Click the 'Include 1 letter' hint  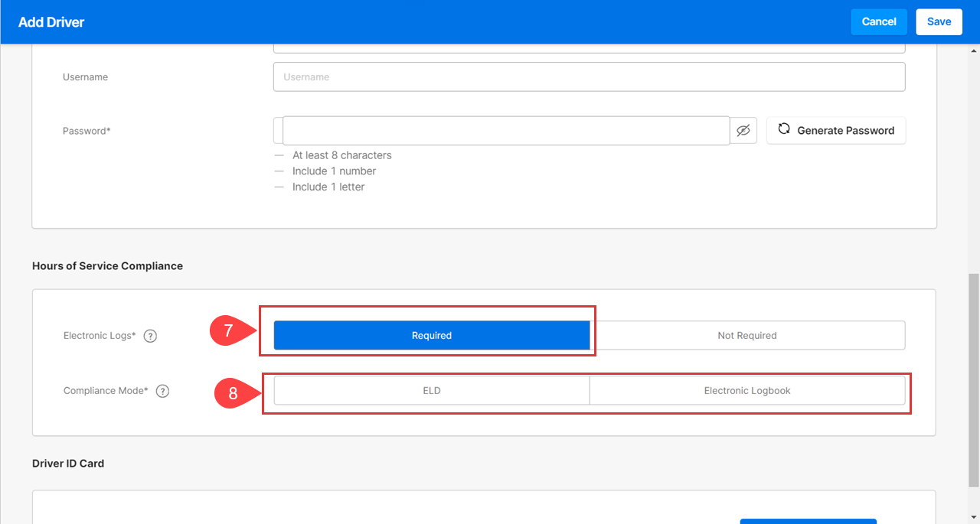coord(328,187)
